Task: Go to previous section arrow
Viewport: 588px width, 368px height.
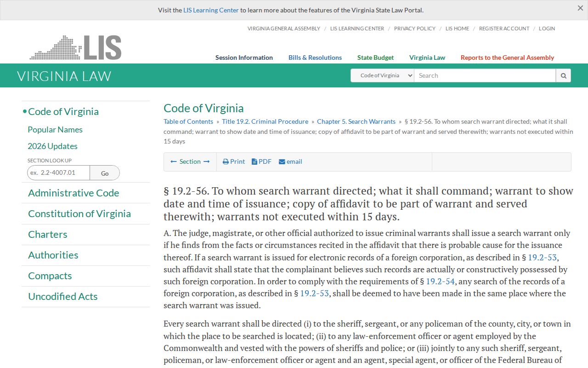Action: [174, 161]
